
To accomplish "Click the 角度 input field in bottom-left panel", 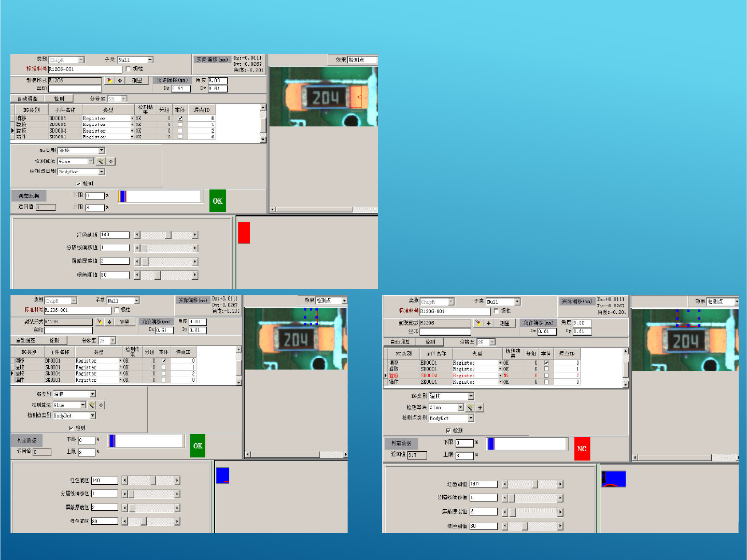I will 198,322.
